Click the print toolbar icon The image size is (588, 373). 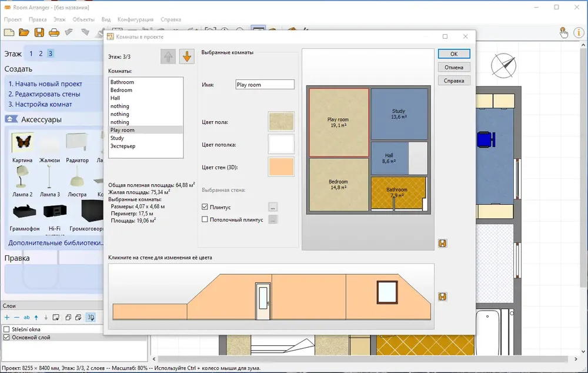point(54,32)
